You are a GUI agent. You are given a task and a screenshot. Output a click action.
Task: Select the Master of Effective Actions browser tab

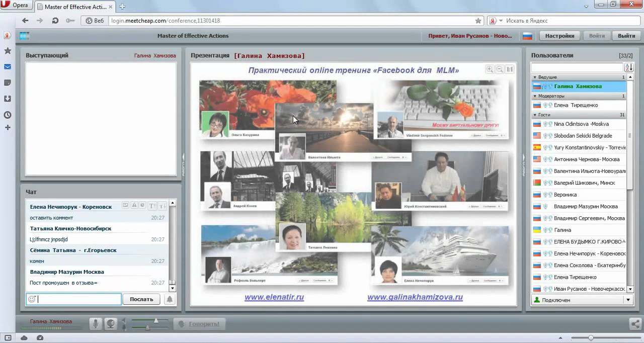point(75,7)
